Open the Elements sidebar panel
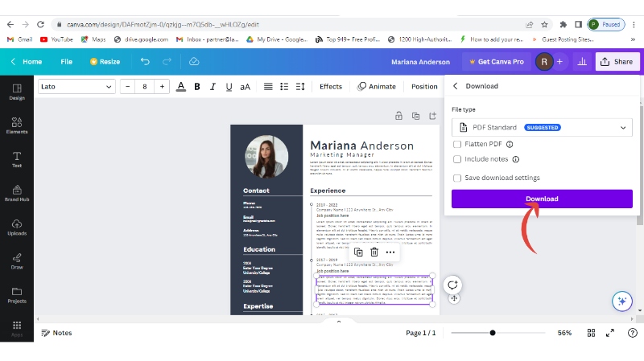The height and width of the screenshot is (361, 644). click(17, 125)
